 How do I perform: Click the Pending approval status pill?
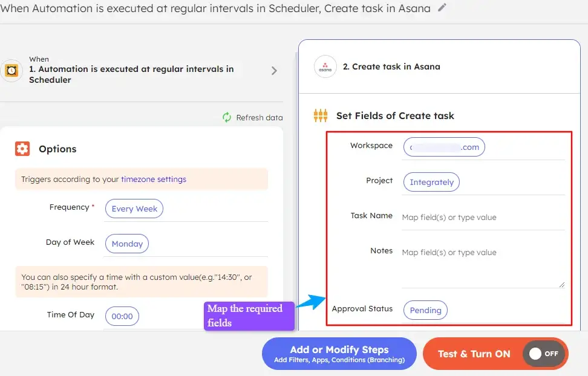coord(425,310)
